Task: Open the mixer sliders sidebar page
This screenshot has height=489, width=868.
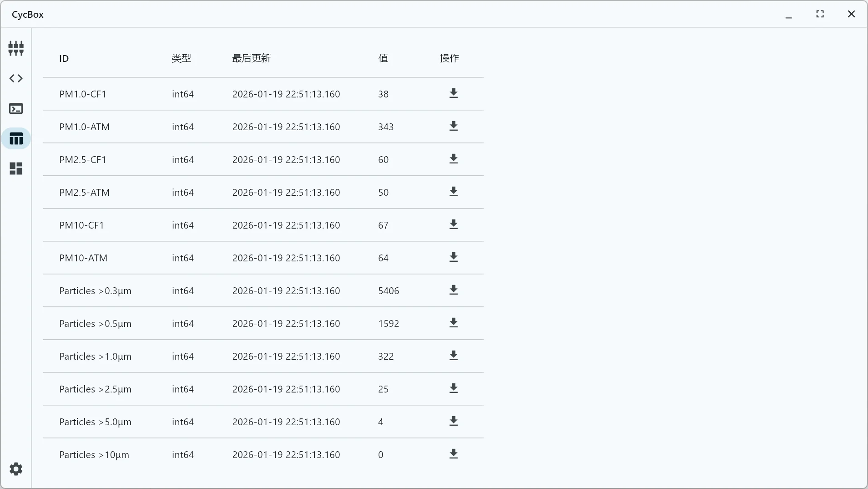Action: (16, 48)
